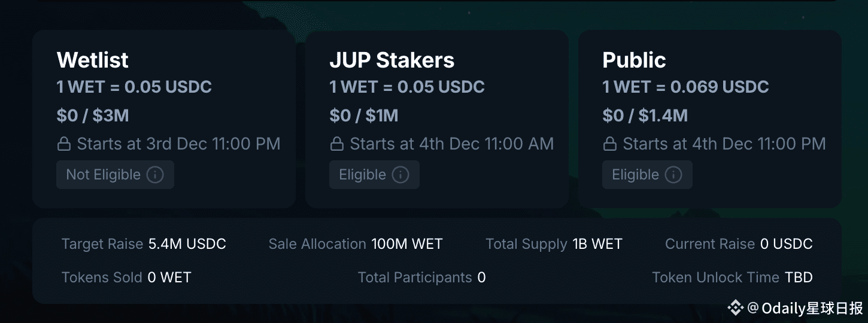The width and height of the screenshot is (868, 323).
Task: Click the info icon next to Not Eligible
Action: click(x=155, y=175)
